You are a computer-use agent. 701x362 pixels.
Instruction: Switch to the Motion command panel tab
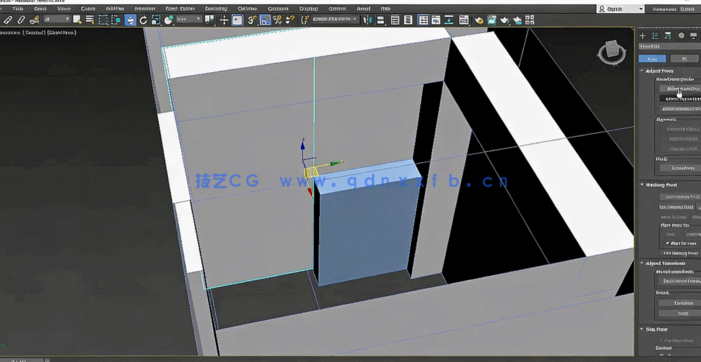681,36
